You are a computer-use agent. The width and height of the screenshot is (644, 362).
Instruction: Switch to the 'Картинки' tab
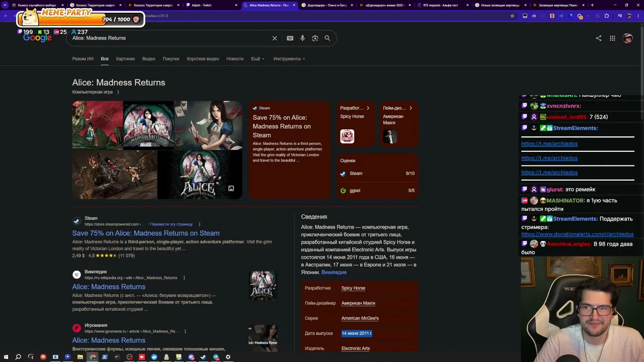pos(125,59)
